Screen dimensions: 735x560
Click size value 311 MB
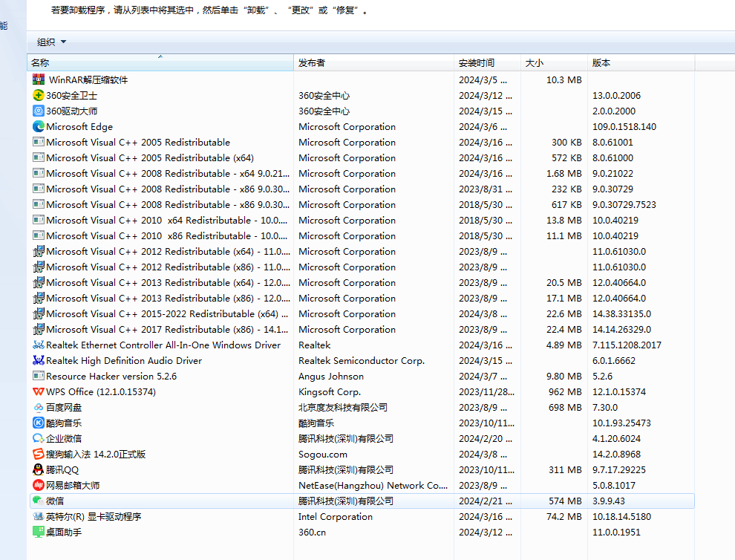click(x=565, y=469)
